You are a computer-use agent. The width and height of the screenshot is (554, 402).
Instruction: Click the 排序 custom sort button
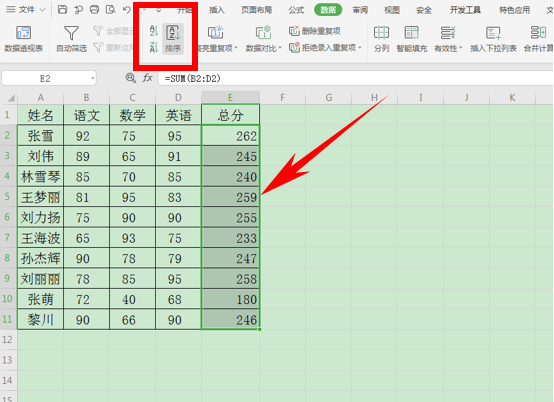pos(173,39)
